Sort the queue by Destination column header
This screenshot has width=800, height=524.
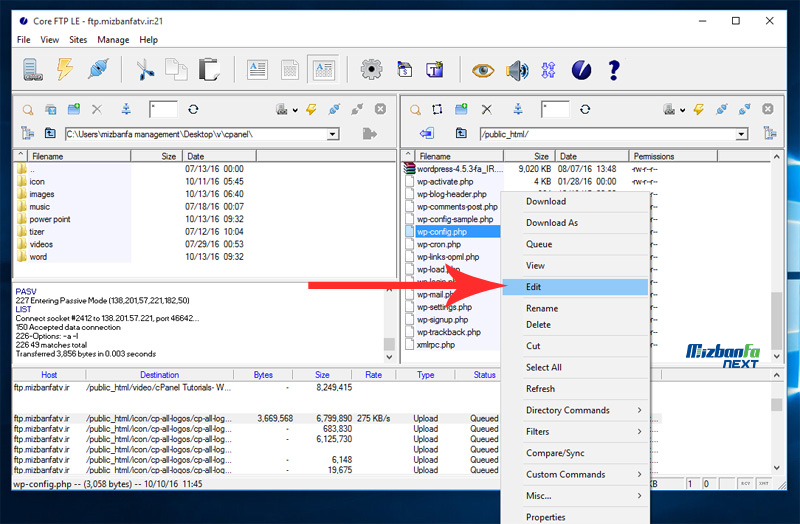click(x=159, y=375)
